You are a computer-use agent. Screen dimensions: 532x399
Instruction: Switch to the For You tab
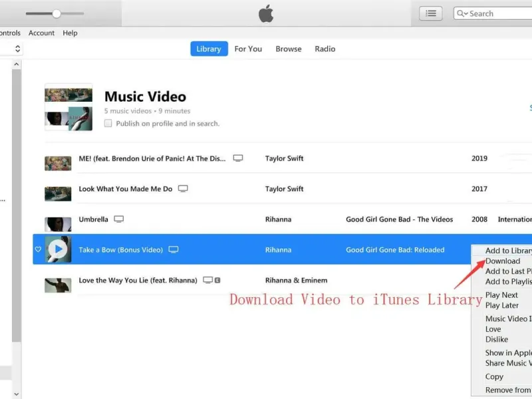pyautogui.click(x=248, y=49)
